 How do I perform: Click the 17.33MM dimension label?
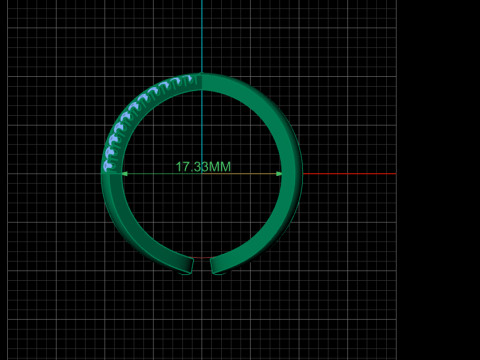(x=203, y=167)
